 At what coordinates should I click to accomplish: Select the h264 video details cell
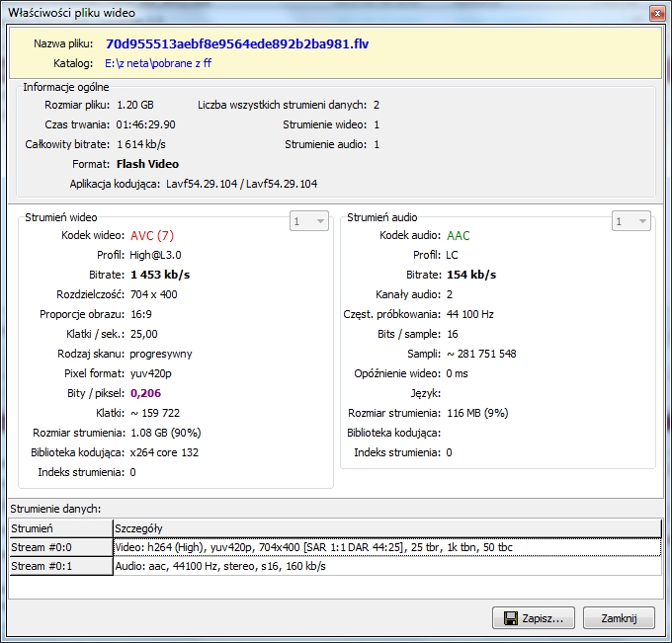click(x=387, y=547)
